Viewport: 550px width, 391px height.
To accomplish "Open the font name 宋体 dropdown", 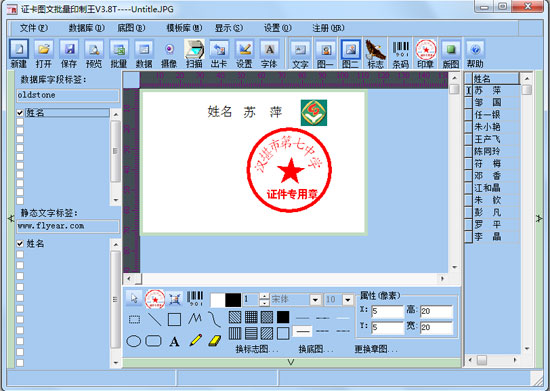I will point(315,300).
